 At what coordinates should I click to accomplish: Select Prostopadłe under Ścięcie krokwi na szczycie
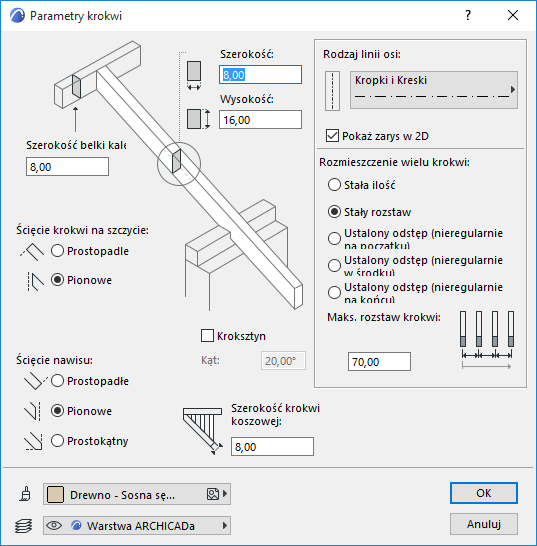57,251
